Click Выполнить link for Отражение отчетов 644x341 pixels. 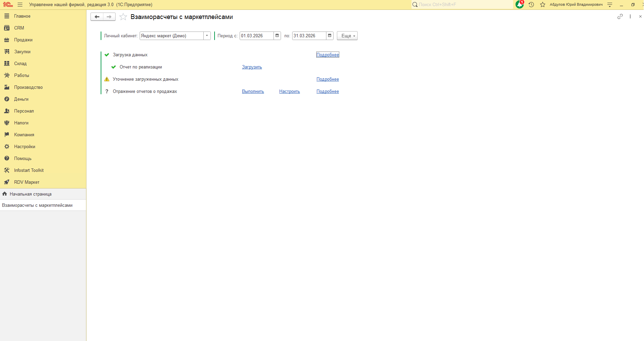(253, 92)
